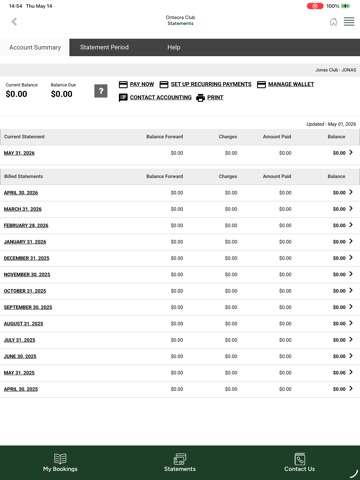360x480 pixels.
Task: Tap the My Bookings book icon
Action: 60,459
